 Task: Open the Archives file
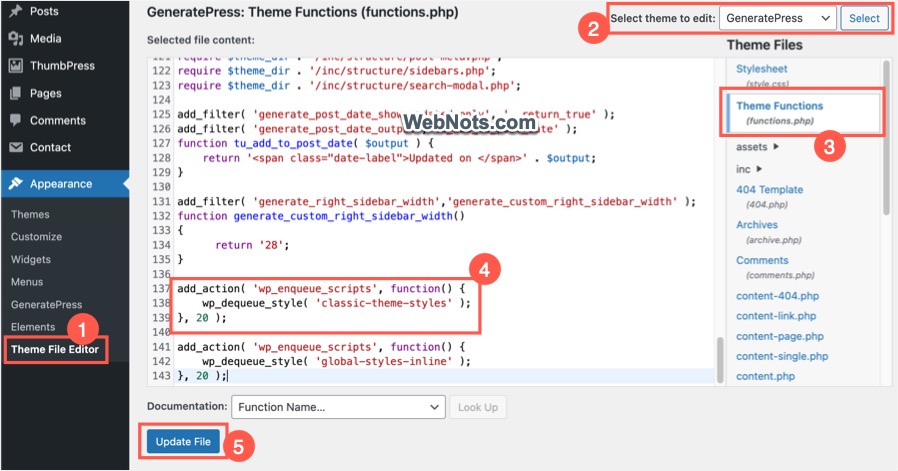[757, 225]
